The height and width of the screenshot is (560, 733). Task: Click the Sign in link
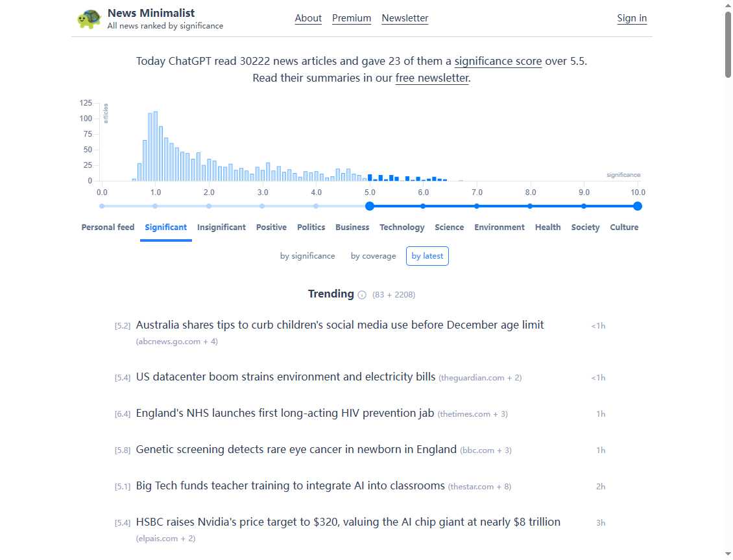[x=631, y=18]
